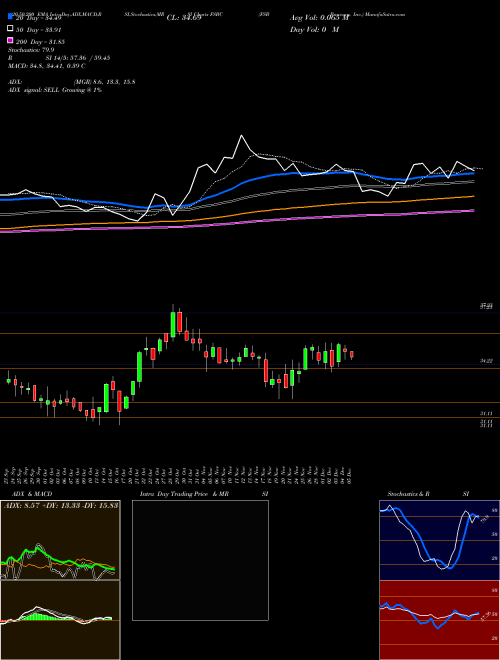
Task: Click the 'Day Vol: 0 M' label
Action: coord(314,30)
